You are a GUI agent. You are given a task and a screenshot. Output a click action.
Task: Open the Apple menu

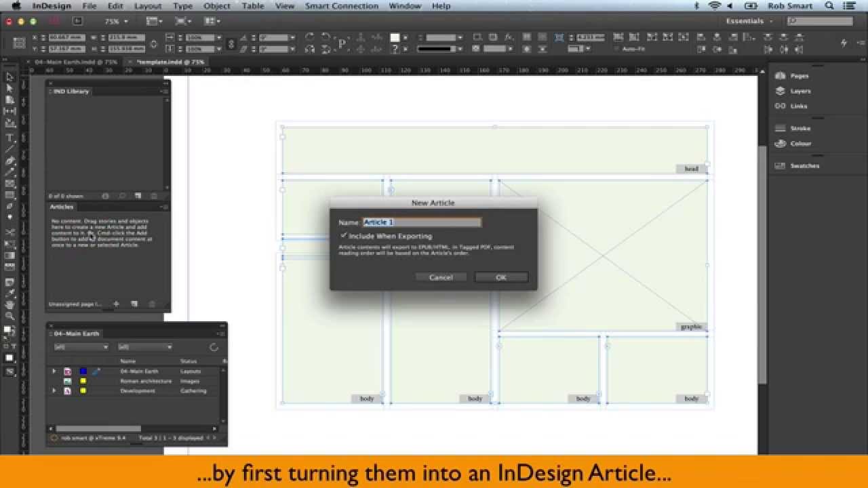point(16,5)
